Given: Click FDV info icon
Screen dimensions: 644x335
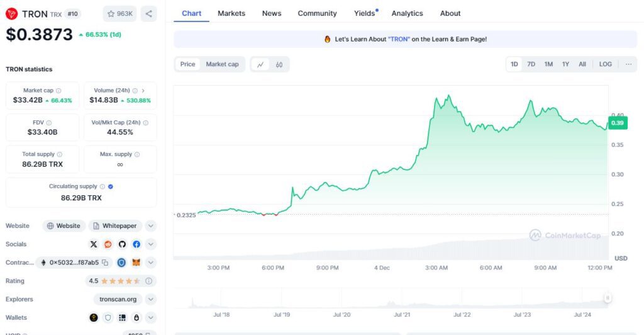Looking at the screenshot, I should [49, 123].
